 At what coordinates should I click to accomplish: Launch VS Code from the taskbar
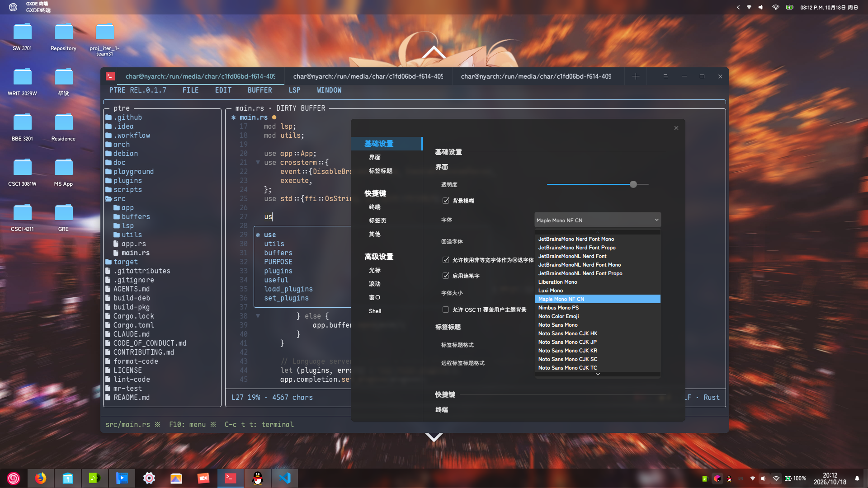pyautogui.click(x=285, y=478)
